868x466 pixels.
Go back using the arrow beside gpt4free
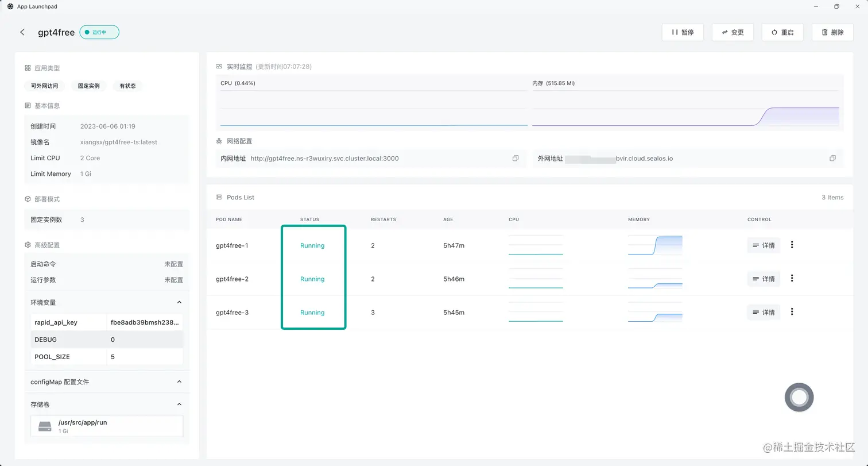click(22, 32)
